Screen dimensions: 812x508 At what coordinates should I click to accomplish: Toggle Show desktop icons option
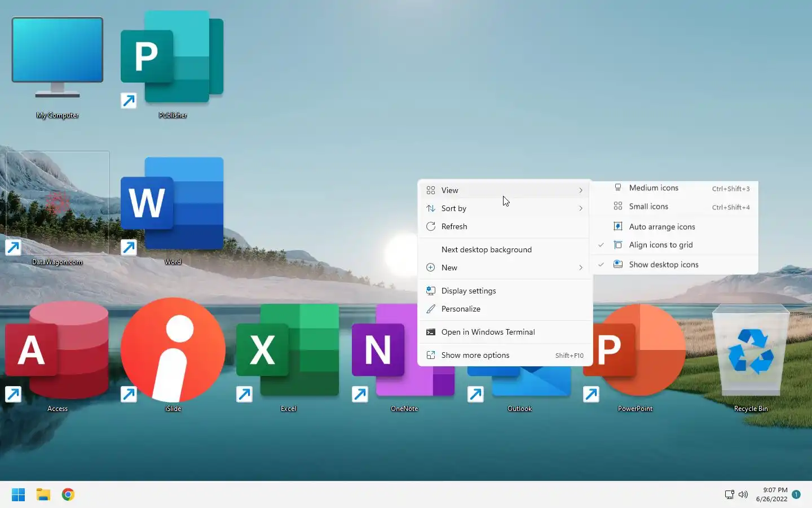[674, 264]
